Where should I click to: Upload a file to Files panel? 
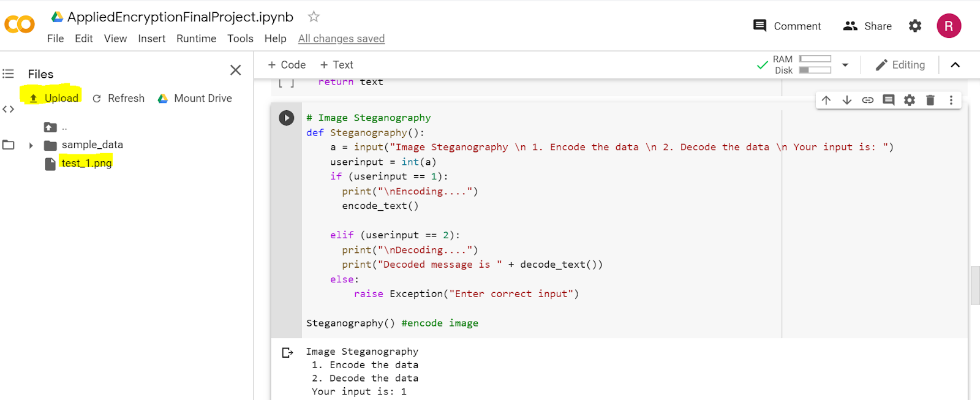coord(54,98)
